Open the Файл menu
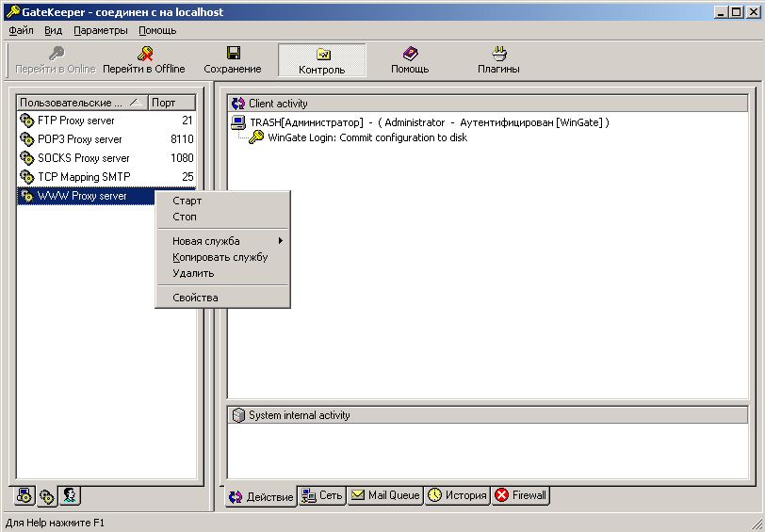Screen dimensions: 765x532 [x=22, y=31]
